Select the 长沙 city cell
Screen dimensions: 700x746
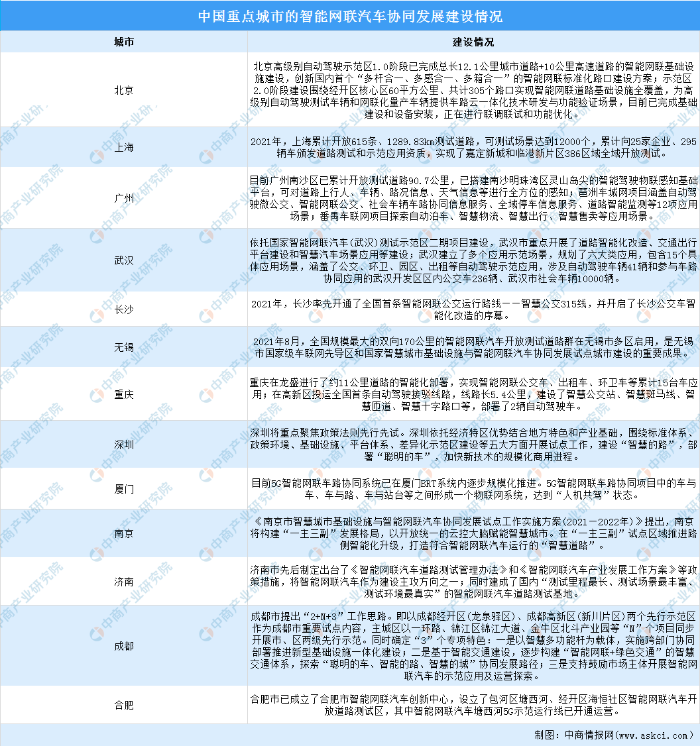124,309
